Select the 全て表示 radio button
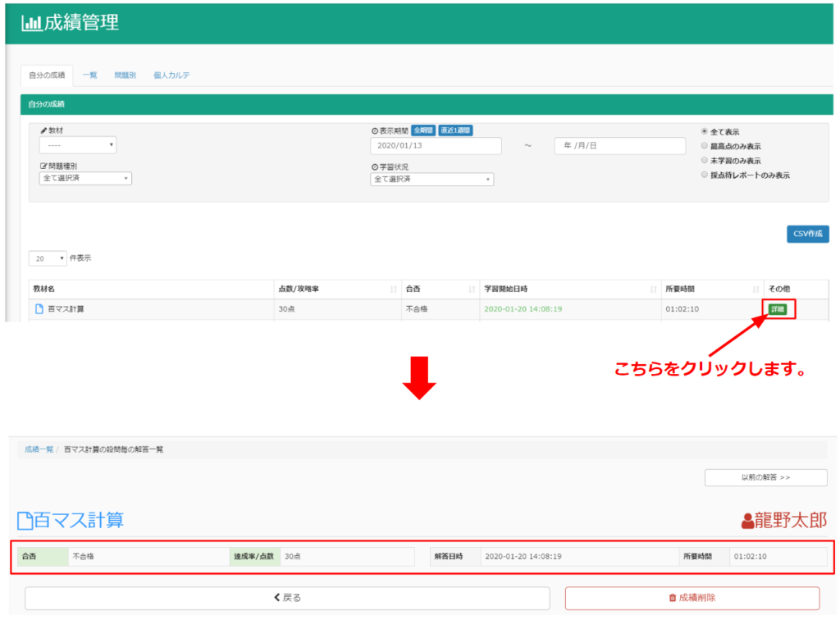The image size is (840, 629). click(x=705, y=131)
